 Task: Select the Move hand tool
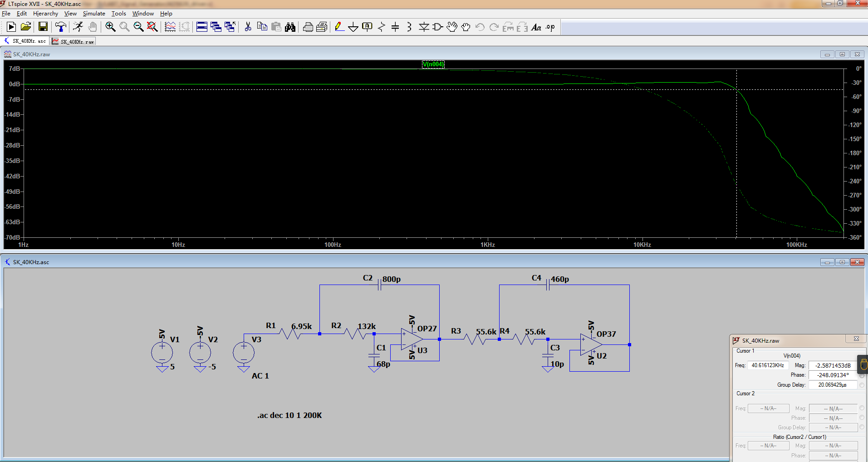(x=452, y=27)
